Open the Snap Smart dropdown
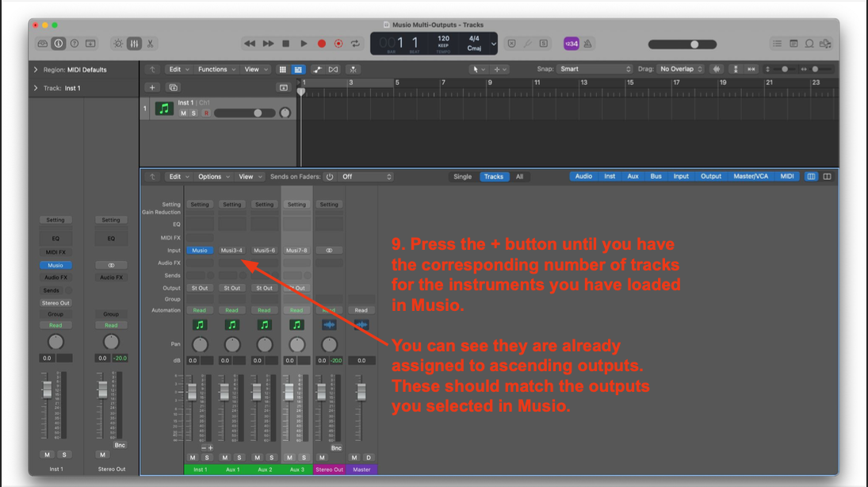This screenshot has width=868, height=487. (x=595, y=69)
